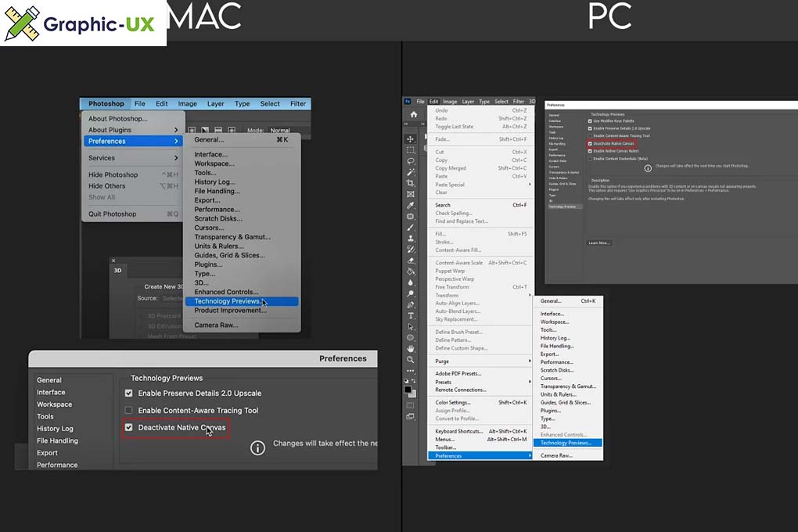Viewport: 798px width, 532px height.
Task: Click the Graphic-UX logo link
Action: coord(83,23)
